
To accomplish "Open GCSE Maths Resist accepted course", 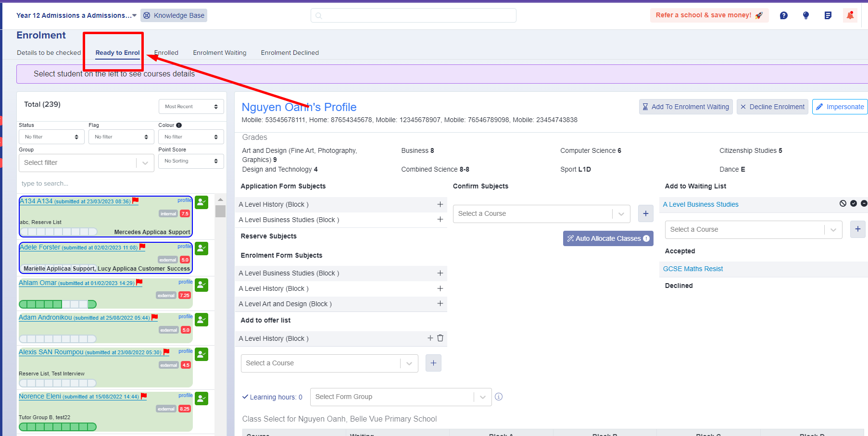I will click(693, 269).
